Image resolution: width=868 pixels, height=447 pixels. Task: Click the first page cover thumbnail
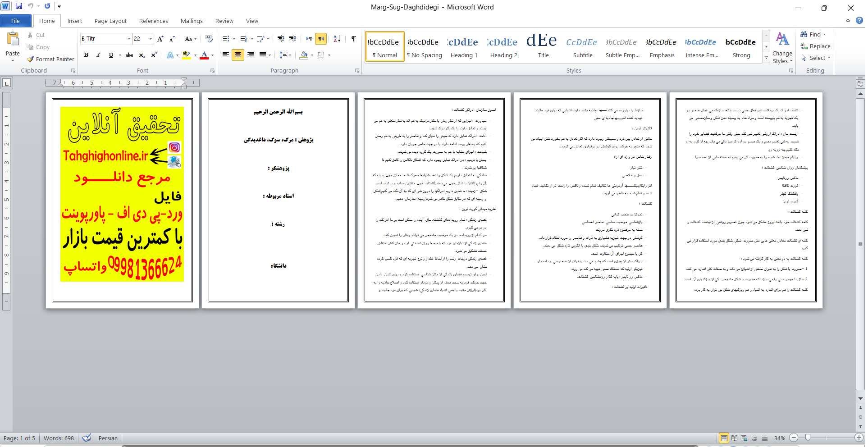click(x=122, y=200)
